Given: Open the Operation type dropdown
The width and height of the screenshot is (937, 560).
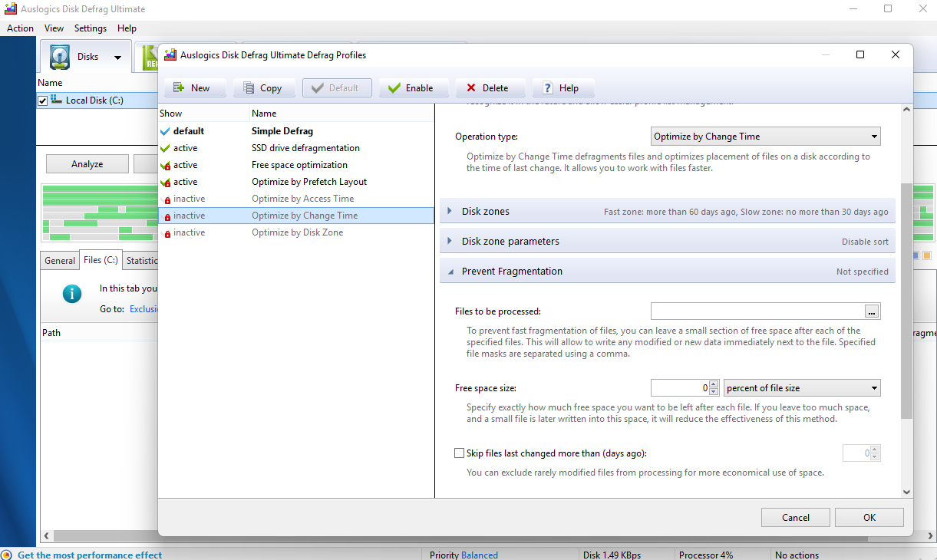Looking at the screenshot, I should click(765, 137).
